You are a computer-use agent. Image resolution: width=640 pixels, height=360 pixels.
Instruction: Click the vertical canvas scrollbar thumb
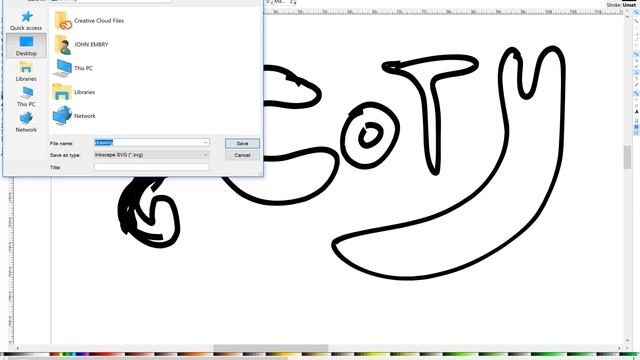(x=627, y=157)
